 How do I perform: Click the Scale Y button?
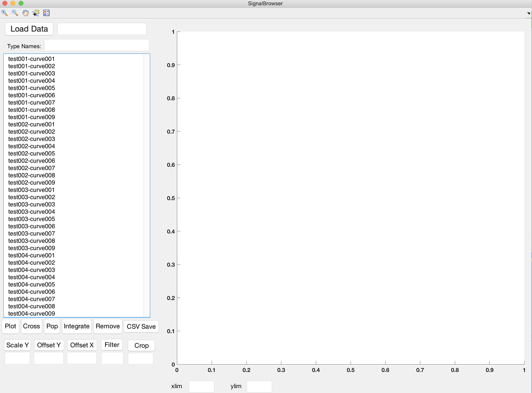(17, 345)
